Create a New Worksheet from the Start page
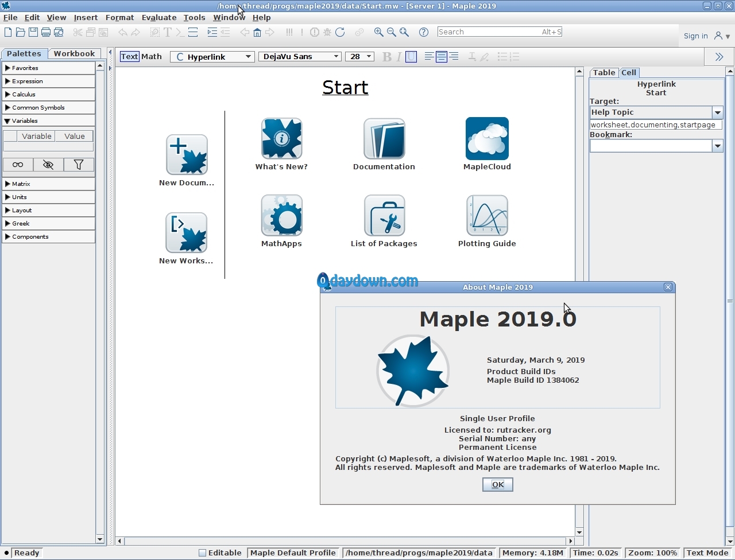This screenshot has height=560, width=735. [x=187, y=232]
